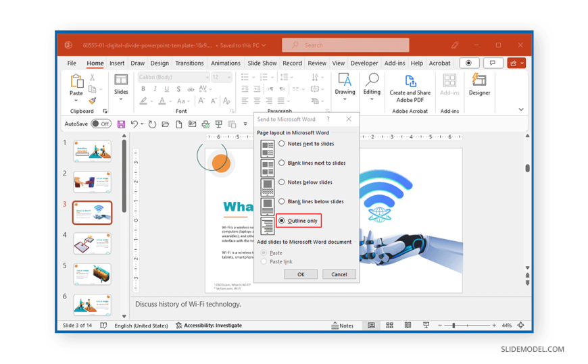Click the Designer icon in the ribbon
588x364 pixels.
pos(479,84)
